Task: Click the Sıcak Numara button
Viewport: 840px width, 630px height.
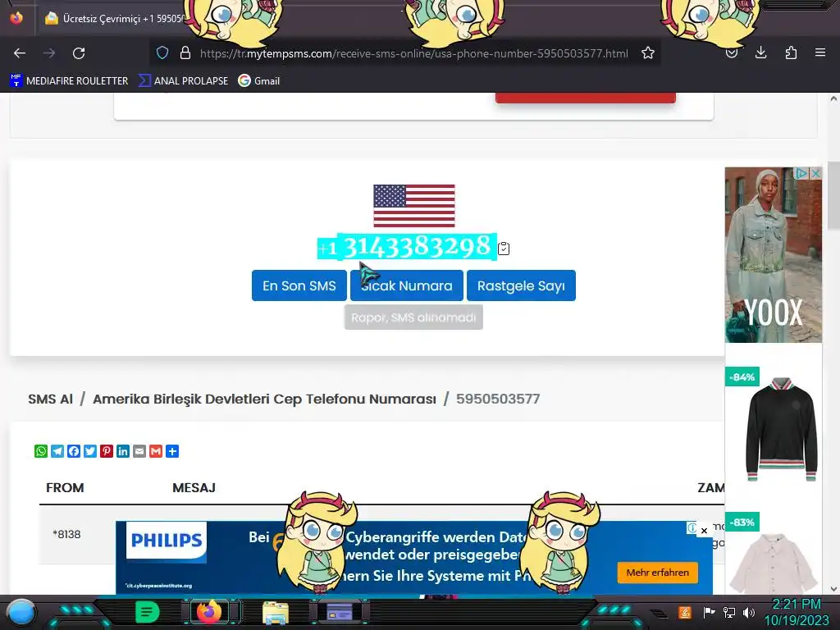Action: point(407,285)
